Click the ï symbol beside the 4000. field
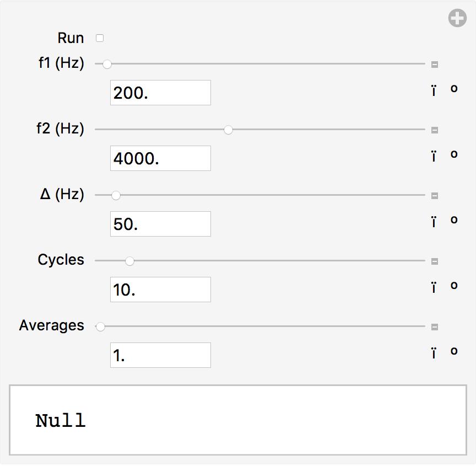 coord(434,156)
